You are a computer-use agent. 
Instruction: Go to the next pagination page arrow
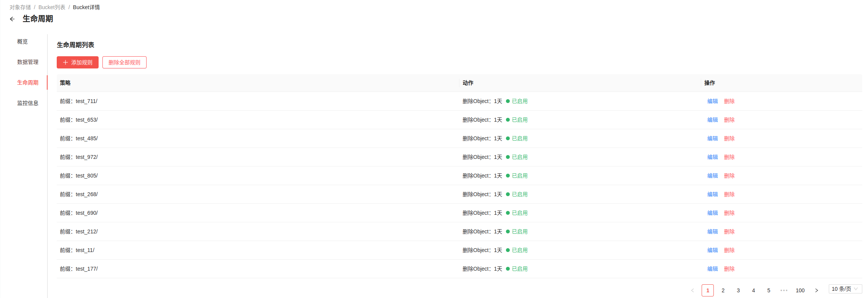pyautogui.click(x=816, y=290)
